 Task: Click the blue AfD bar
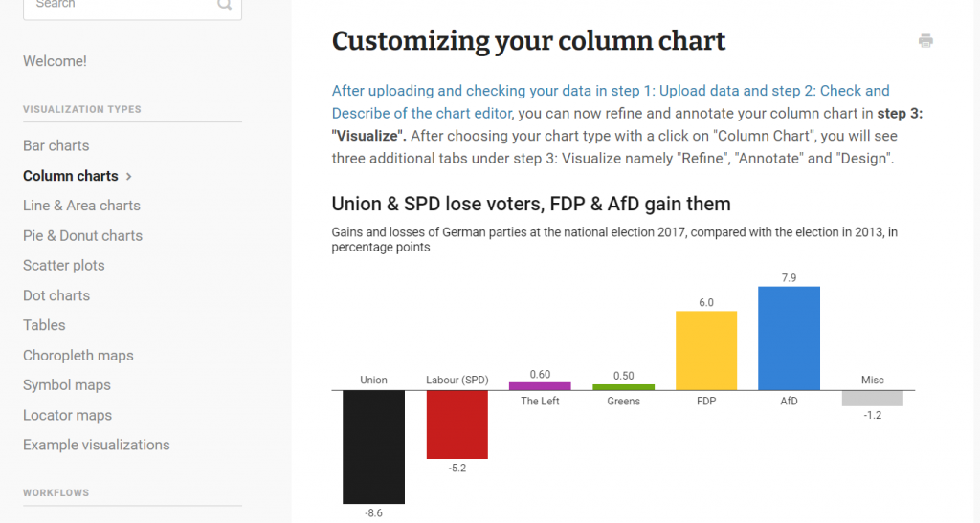click(x=789, y=338)
